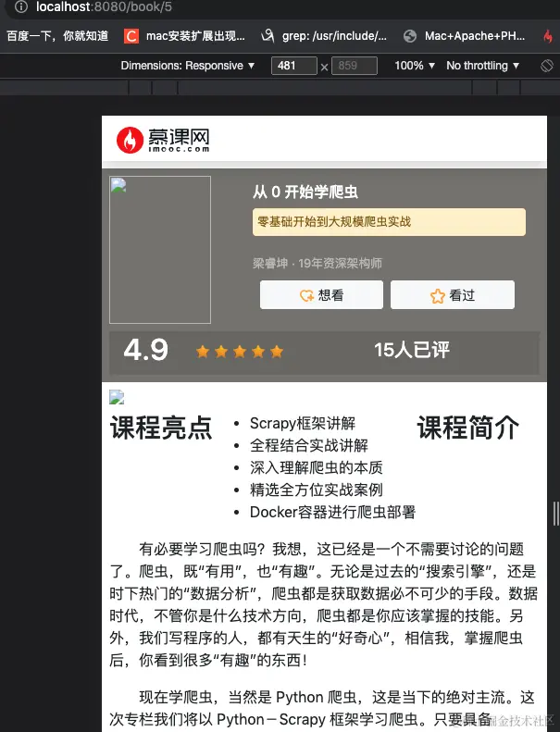Screen dimensions: 560x732
Task: Click the site info icon beside localhost
Action: pyautogui.click(x=21, y=6)
